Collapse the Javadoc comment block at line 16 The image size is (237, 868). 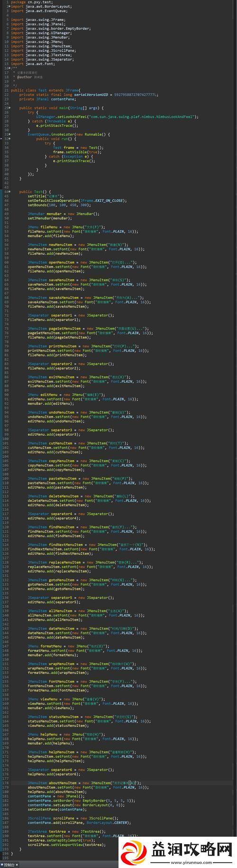pyautogui.click(x=9, y=68)
